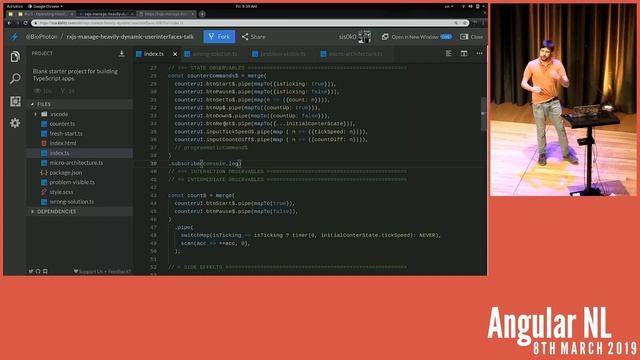Select the third Chrome browser tab

point(167,14)
